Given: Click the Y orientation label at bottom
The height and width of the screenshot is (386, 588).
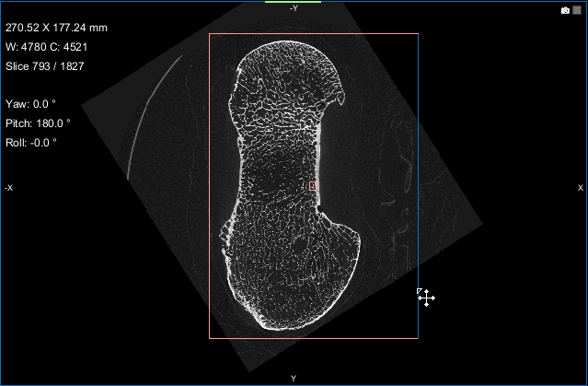Looking at the screenshot, I should point(294,378).
